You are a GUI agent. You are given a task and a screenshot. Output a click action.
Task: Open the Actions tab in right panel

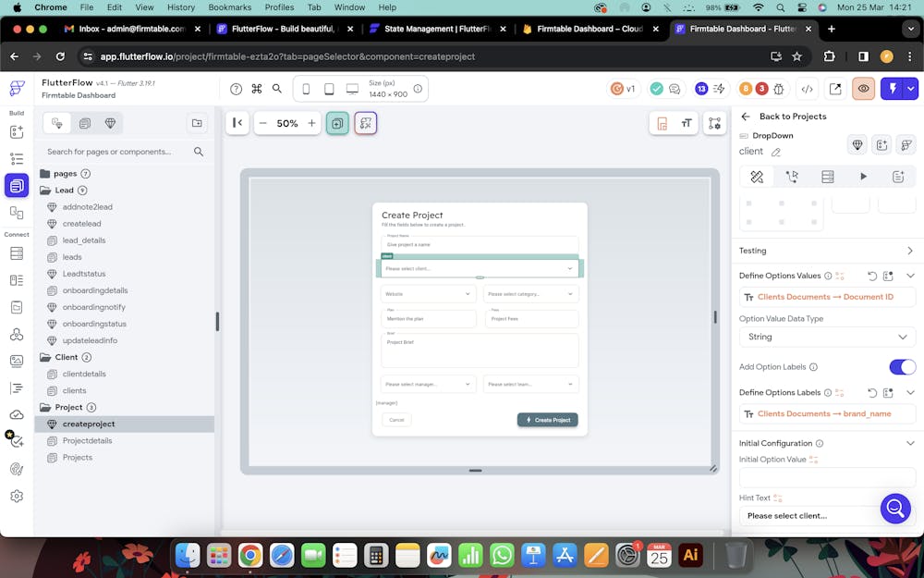(792, 177)
